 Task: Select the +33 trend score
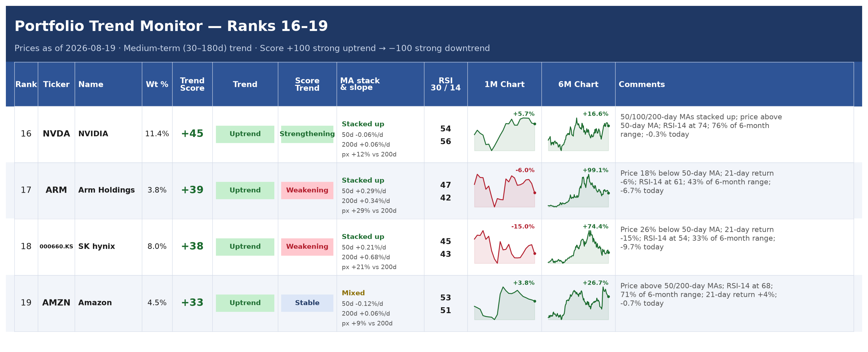coord(192,303)
